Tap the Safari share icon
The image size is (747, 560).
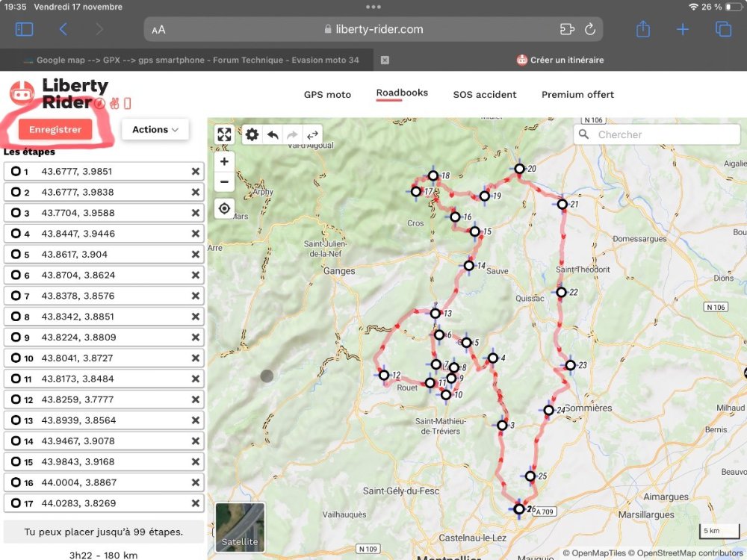tap(643, 29)
